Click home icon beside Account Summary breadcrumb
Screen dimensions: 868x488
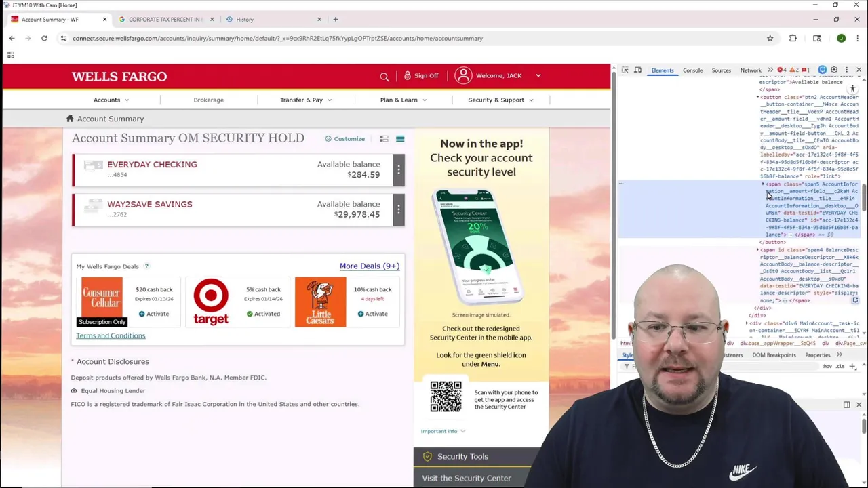(x=70, y=119)
